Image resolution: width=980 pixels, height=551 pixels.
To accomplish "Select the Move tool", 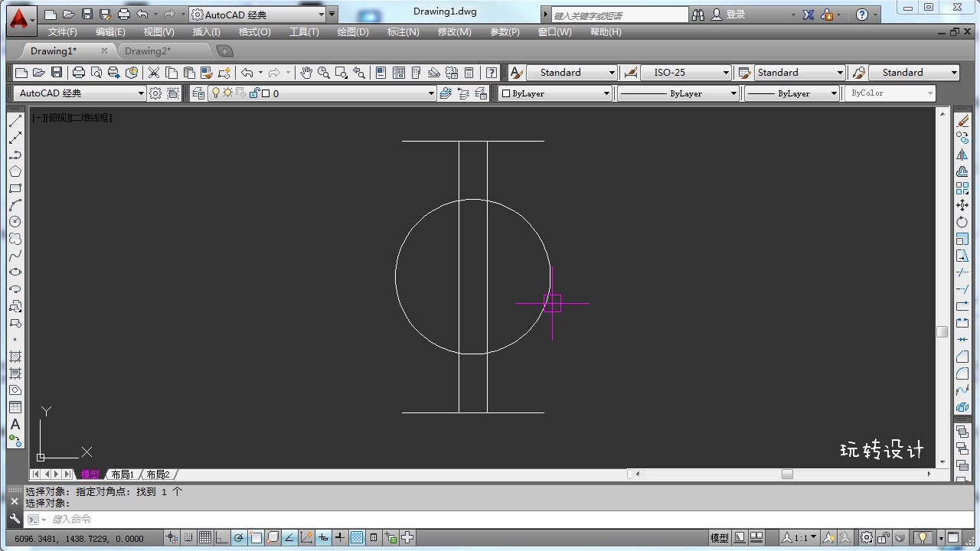I will (x=962, y=205).
